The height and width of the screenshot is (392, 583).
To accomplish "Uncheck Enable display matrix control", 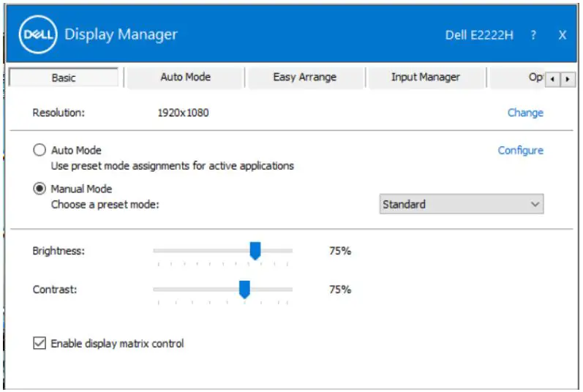I will click(x=40, y=343).
